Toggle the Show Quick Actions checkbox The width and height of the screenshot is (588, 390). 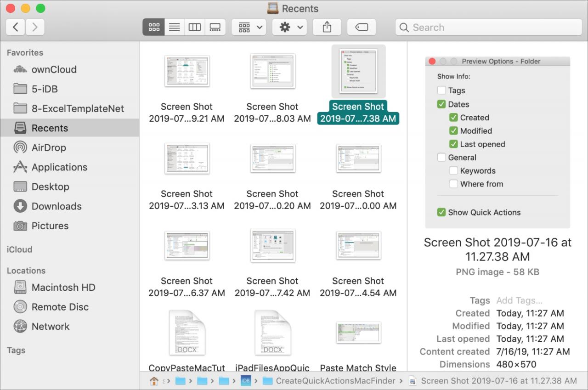[x=441, y=212]
